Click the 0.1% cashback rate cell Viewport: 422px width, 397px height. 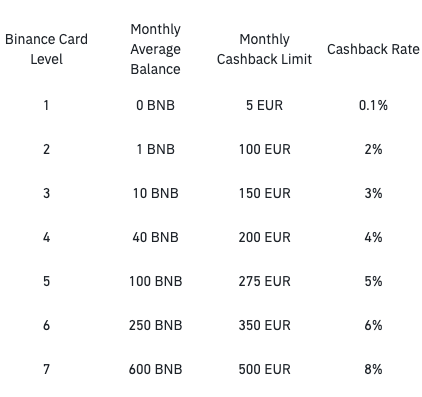point(373,105)
